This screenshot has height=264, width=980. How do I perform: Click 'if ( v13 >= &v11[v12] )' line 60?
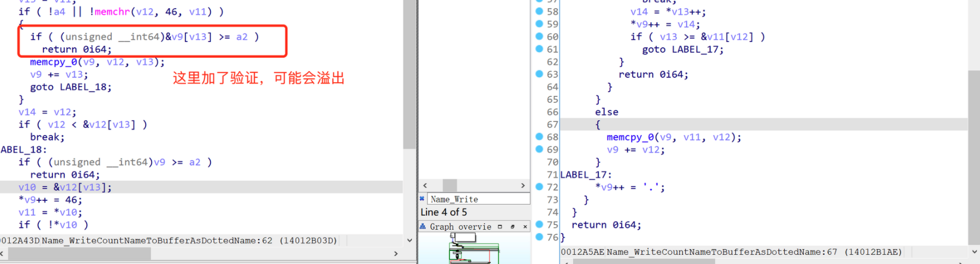(x=698, y=36)
